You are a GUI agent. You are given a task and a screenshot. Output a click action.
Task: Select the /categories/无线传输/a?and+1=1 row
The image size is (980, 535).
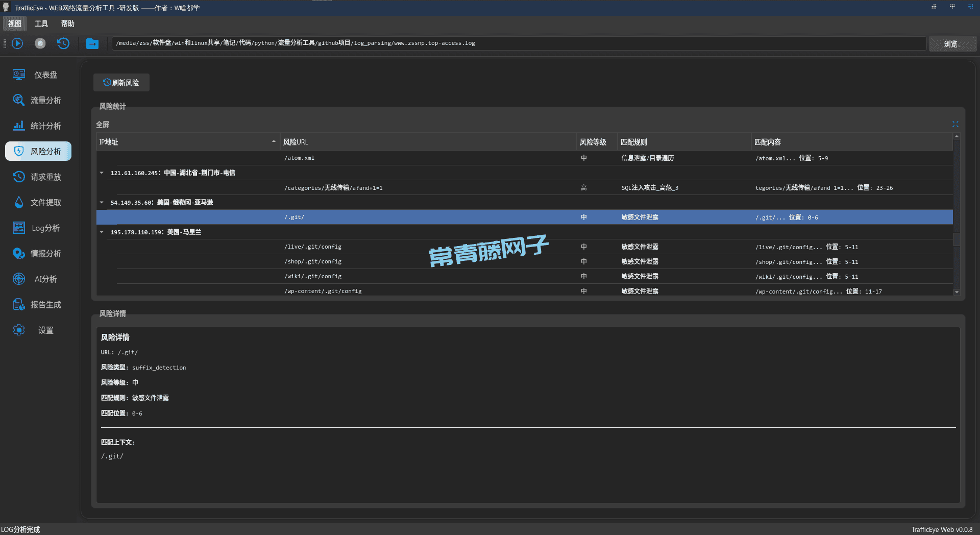(x=524, y=188)
